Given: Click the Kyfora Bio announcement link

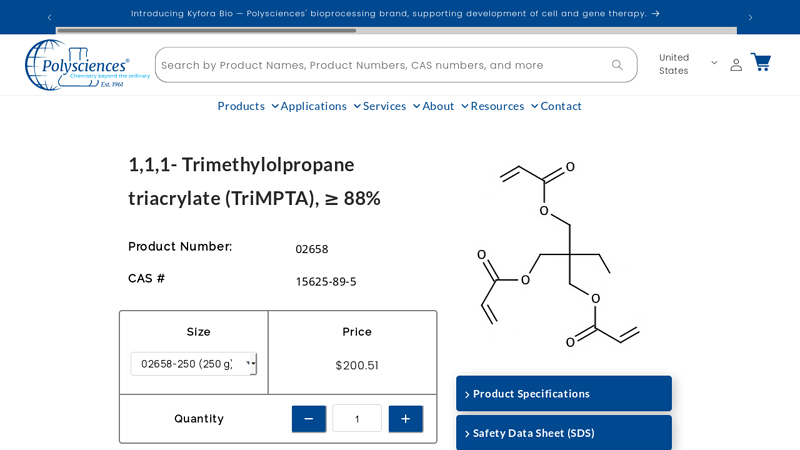Looking at the screenshot, I should pyautogui.click(x=395, y=14).
